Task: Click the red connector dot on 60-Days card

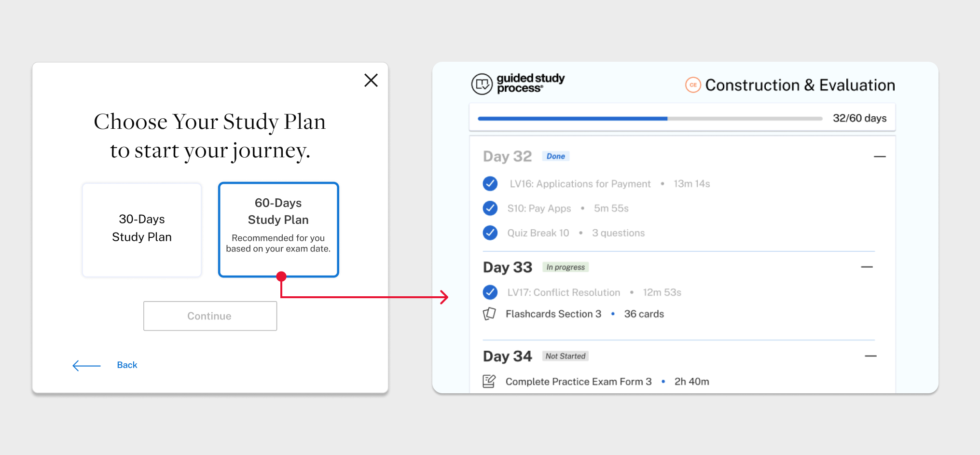Action: [281, 276]
